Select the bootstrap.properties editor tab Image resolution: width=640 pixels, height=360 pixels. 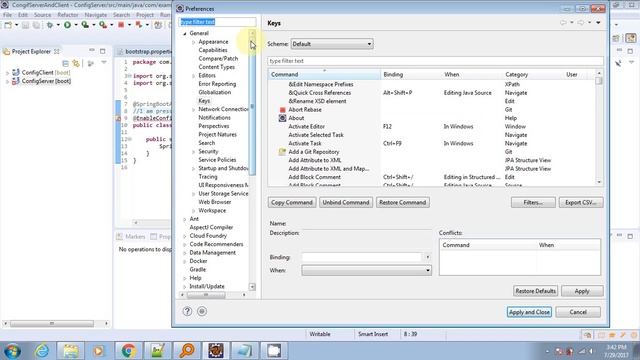[x=144, y=51]
